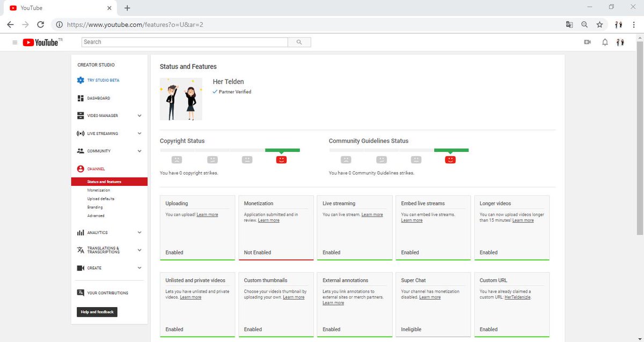Click the Community people icon
This screenshot has height=342, width=644.
pyautogui.click(x=80, y=151)
